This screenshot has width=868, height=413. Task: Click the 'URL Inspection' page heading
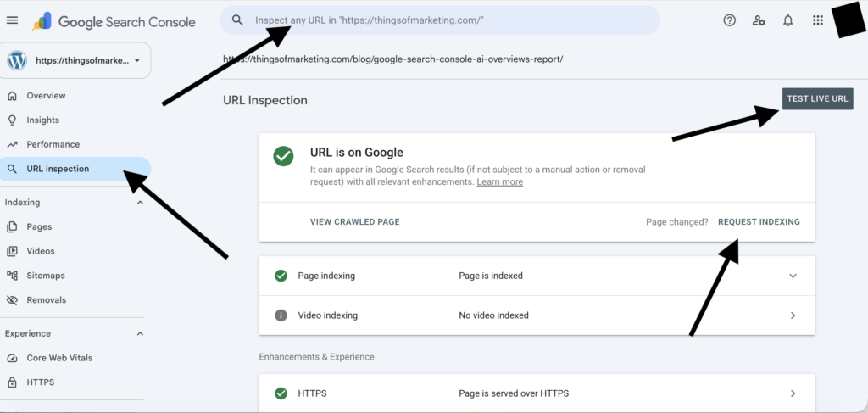[x=265, y=101]
